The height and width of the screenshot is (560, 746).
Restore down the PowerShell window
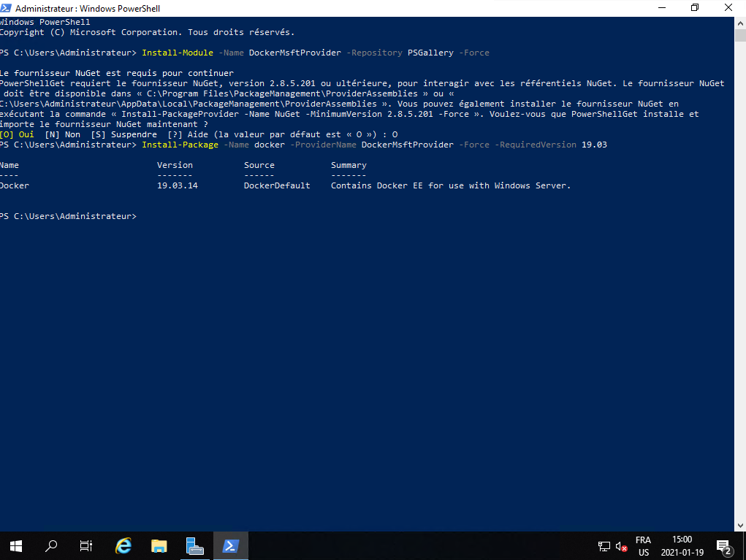point(695,8)
